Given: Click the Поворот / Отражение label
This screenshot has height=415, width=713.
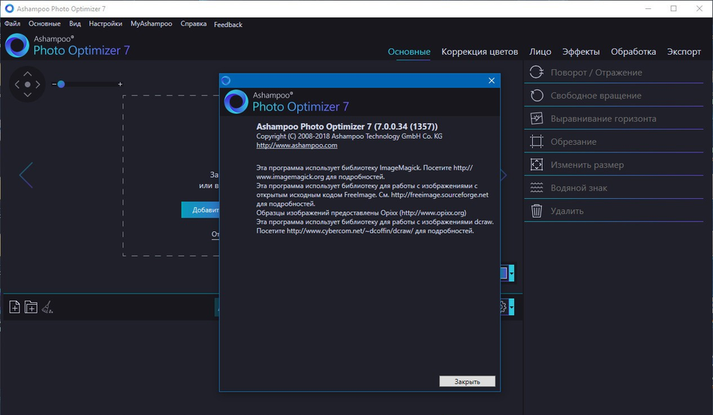Looking at the screenshot, I should coord(596,72).
